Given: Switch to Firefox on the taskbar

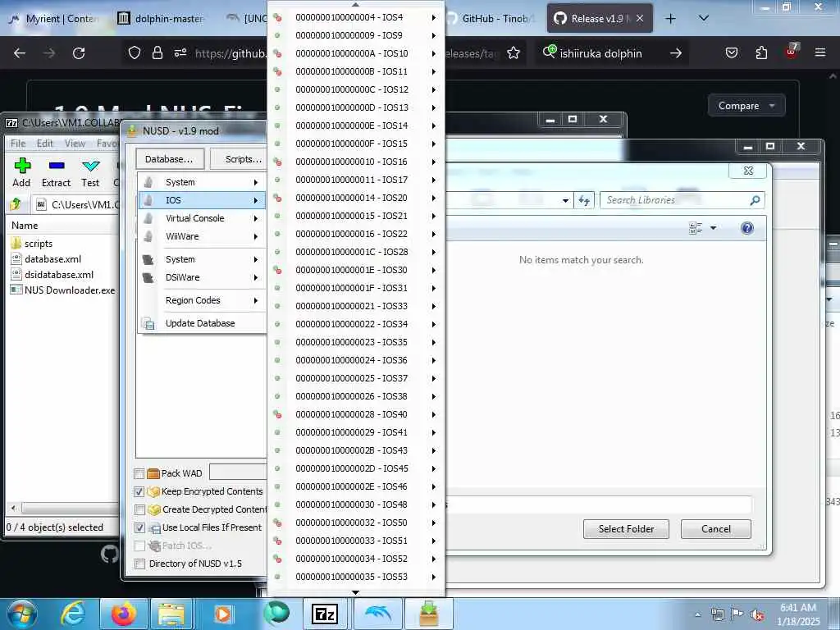Looking at the screenshot, I should (123, 614).
